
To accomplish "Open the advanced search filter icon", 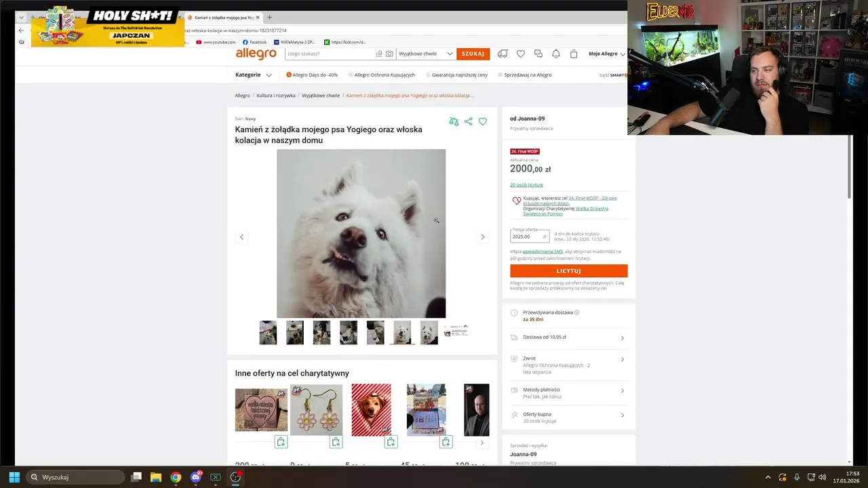I will coord(379,54).
